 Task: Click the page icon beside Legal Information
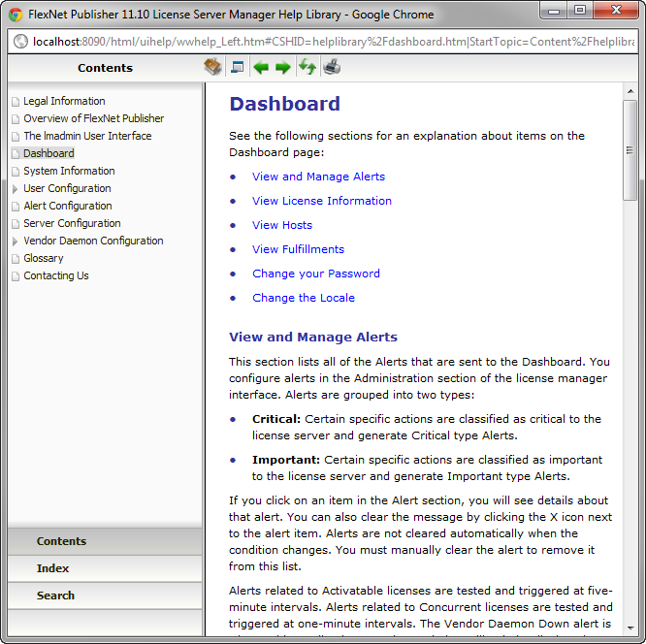click(16, 102)
